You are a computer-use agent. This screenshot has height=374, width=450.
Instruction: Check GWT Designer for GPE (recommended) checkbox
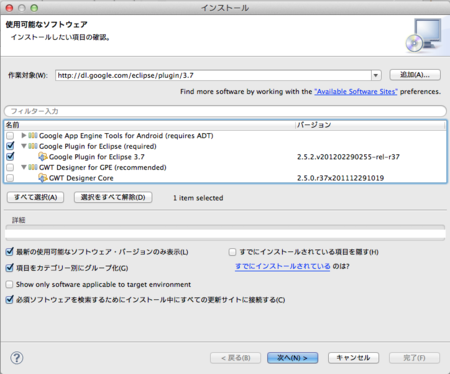point(10,167)
